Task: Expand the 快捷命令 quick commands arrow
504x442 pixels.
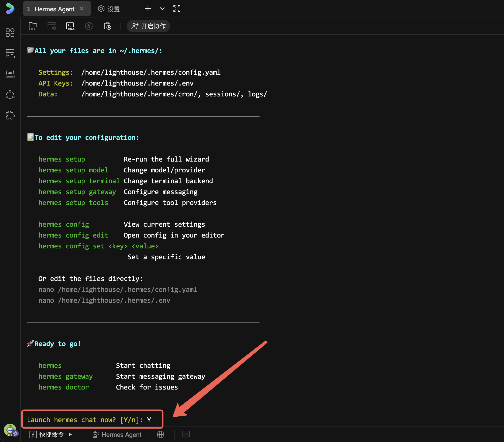Action: pyautogui.click(x=71, y=435)
